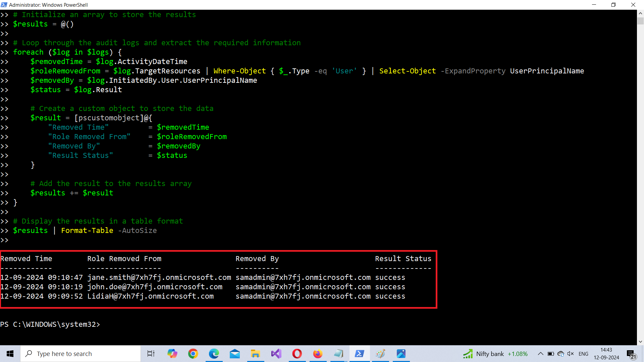This screenshot has width=644, height=362.
Task: Click the scrollbar down arrow in PowerShell
Action: (640, 342)
